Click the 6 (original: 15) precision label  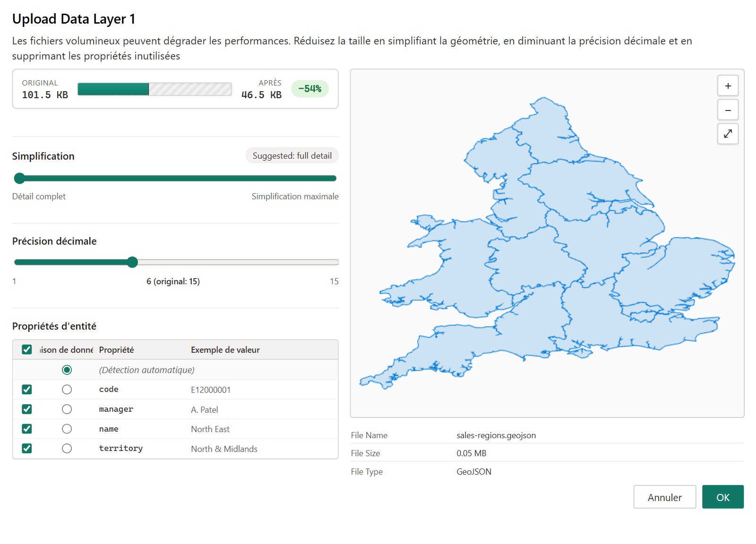173,281
